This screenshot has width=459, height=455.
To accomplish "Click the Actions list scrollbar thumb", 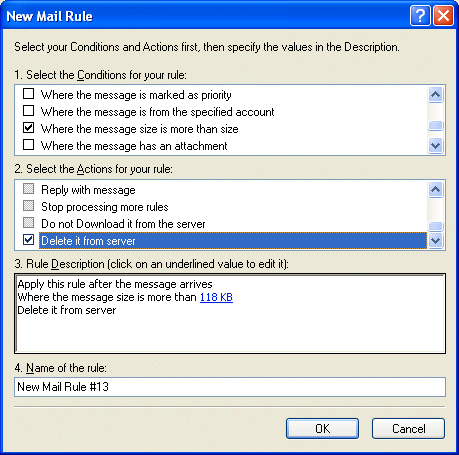I will (x=435, y=226).
